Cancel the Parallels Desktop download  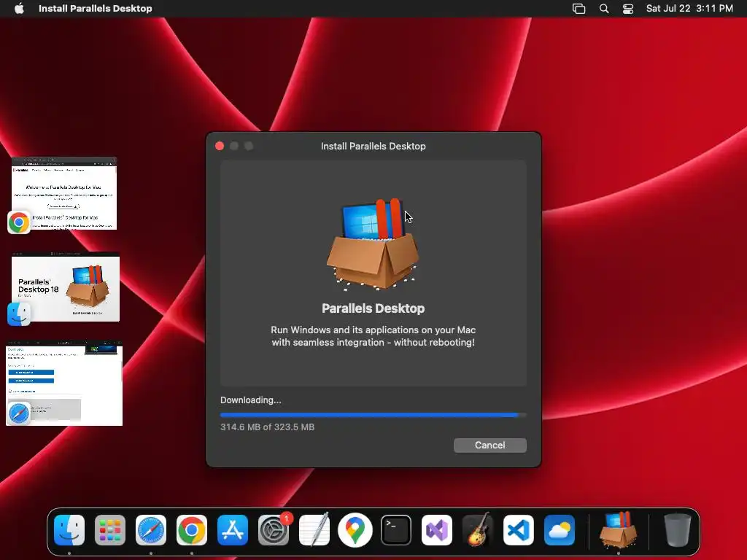pyautogui.click(x=489, y=446)
